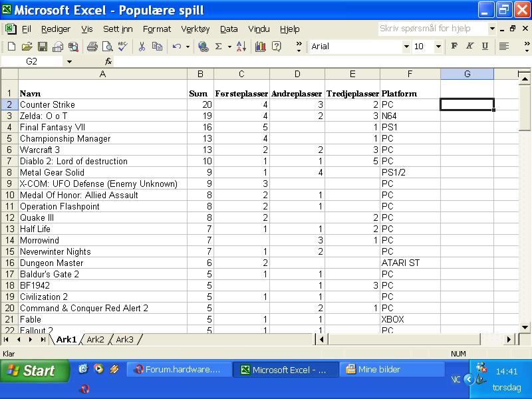Open the Rediger menu
Screen dimensions: 532x399
coord(56,29)
